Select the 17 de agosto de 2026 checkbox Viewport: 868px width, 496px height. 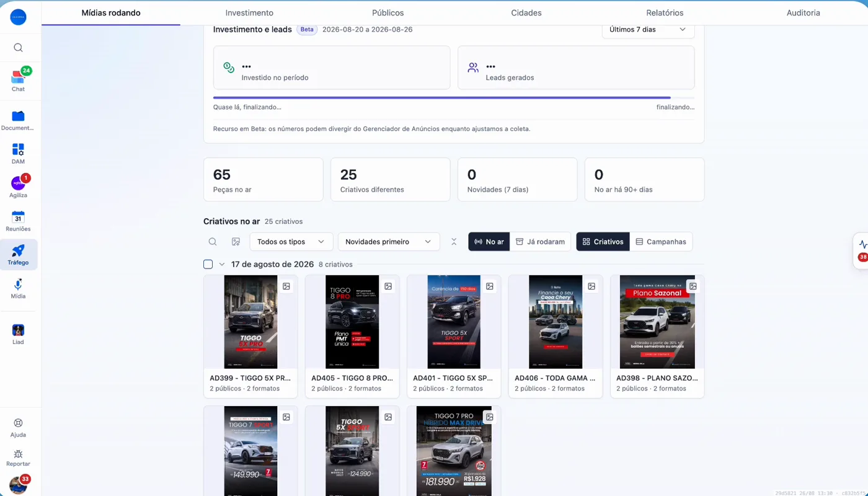tap(208, 264)
